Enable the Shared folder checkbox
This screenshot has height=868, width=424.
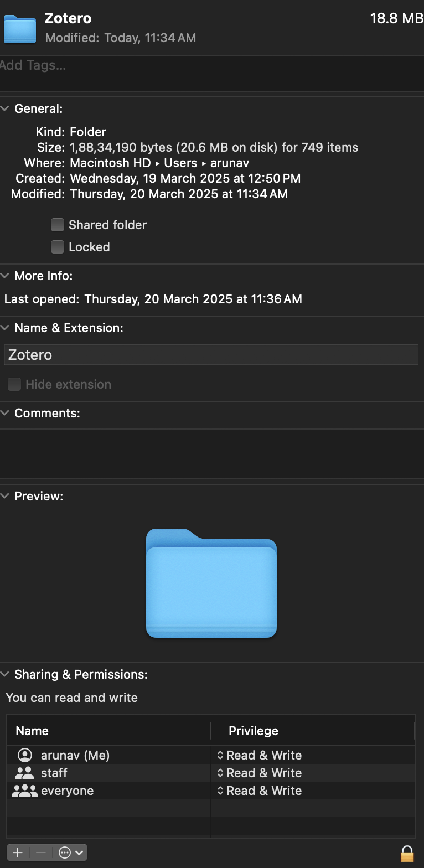click(x=58, y=225)
